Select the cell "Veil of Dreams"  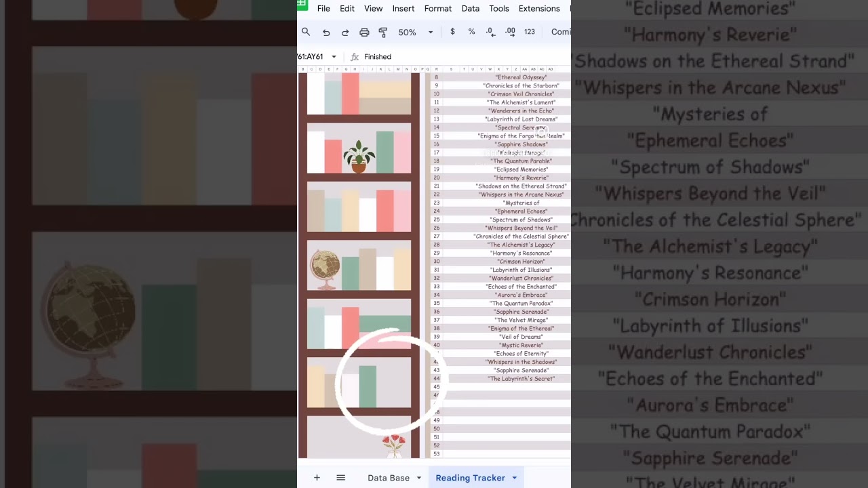click(x=521, y=337)
